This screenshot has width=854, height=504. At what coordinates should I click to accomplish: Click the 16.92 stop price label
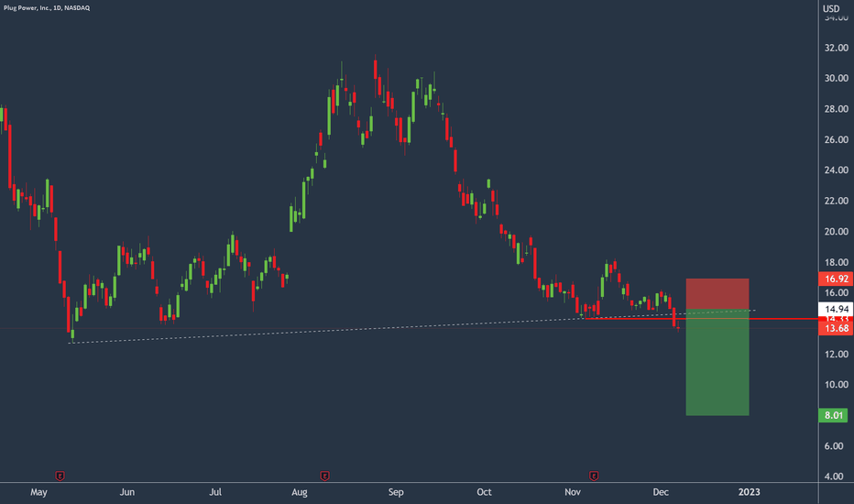tap(836, 279)
